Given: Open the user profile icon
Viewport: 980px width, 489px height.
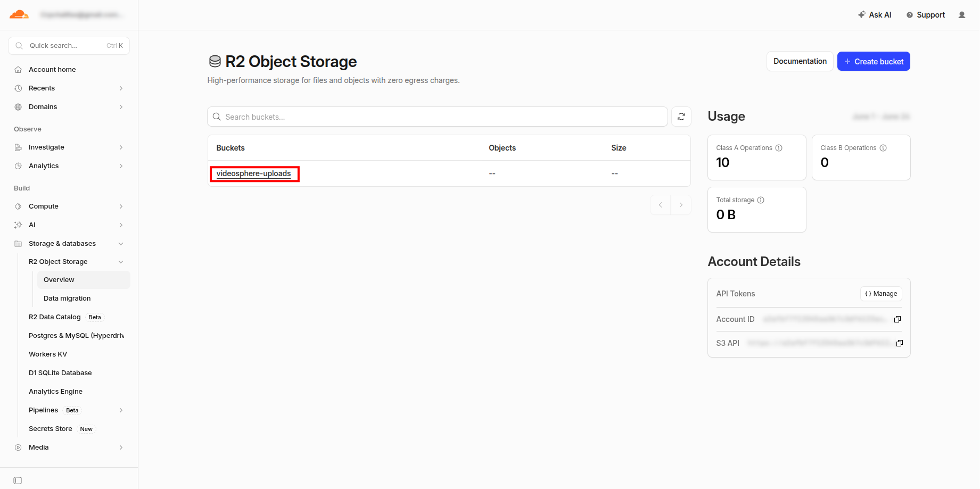Looking at the screenshot, I should click(x=962, y=15).
